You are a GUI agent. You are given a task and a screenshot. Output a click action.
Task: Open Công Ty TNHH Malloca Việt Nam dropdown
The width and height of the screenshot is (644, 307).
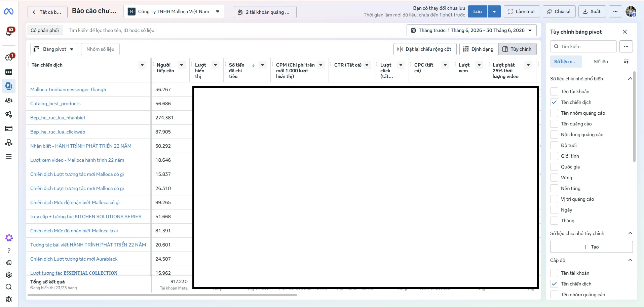tap(174, 11)
